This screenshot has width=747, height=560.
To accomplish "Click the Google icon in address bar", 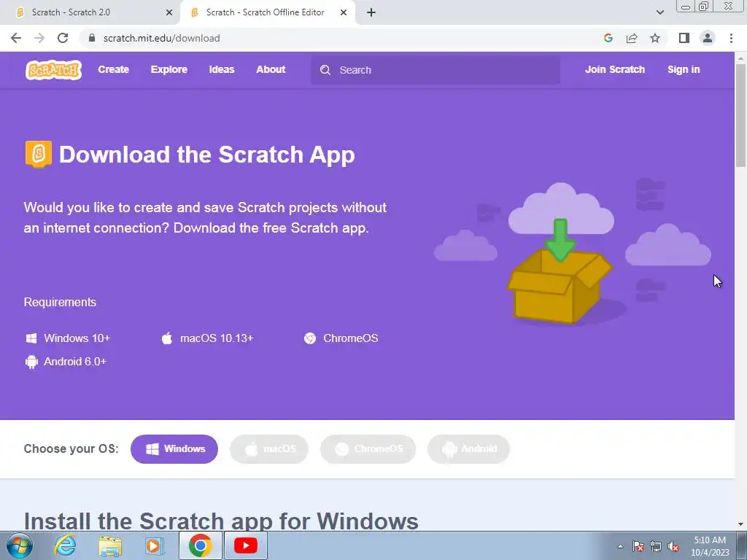I will tap(608, 38).
